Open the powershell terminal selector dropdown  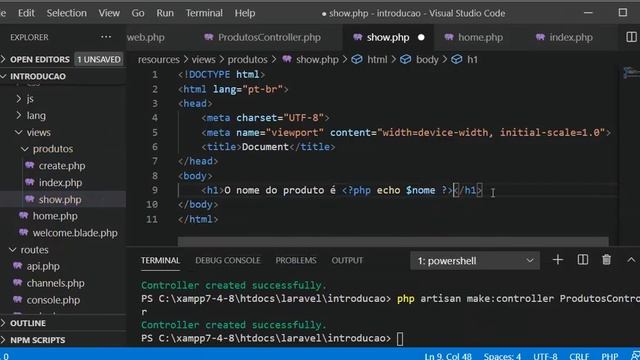tap(475, 260)
